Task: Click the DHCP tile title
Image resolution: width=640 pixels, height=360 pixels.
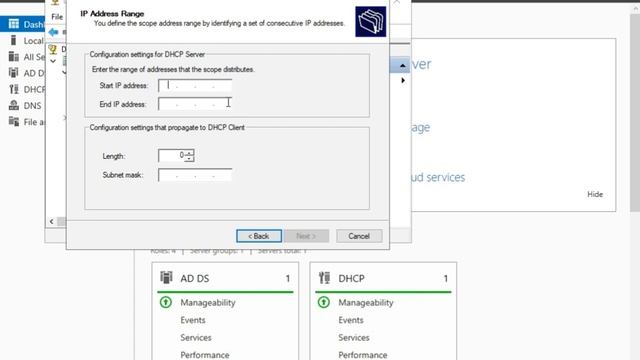Action: 351,278
